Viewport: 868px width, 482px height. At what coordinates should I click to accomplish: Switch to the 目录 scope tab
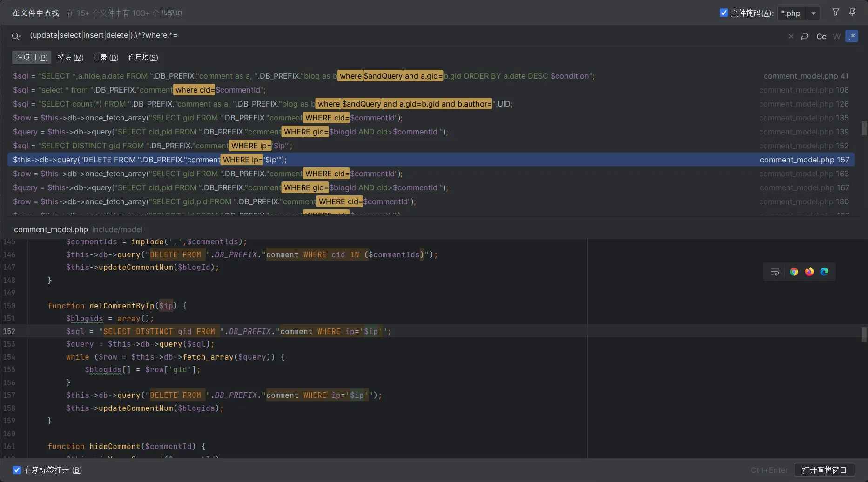point(106,57)
